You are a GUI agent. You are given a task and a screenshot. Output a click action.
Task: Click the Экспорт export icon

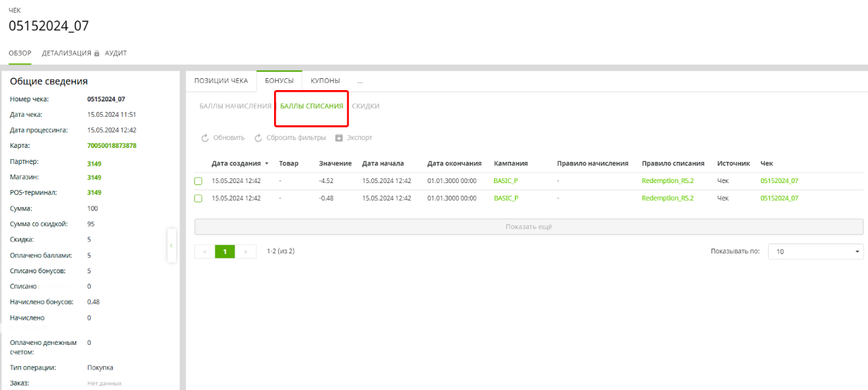[x=339, y=138]
